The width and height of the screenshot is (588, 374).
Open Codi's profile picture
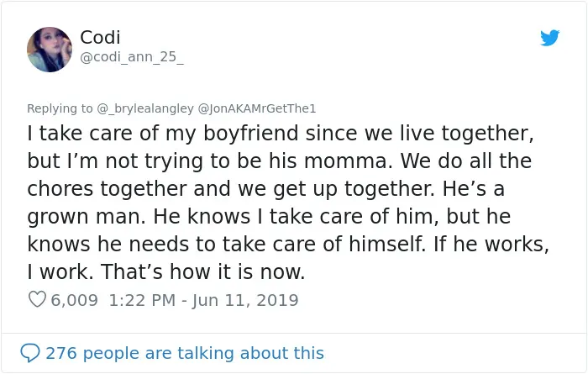click(50, 50)
